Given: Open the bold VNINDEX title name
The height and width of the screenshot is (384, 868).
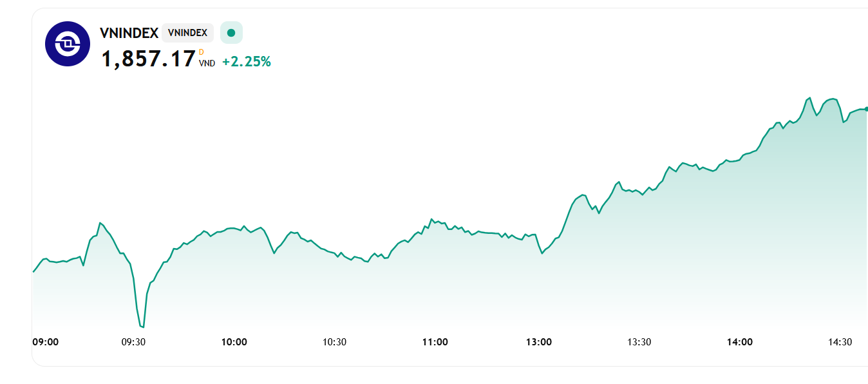Looking at the screenshot, I should (129, 33).
